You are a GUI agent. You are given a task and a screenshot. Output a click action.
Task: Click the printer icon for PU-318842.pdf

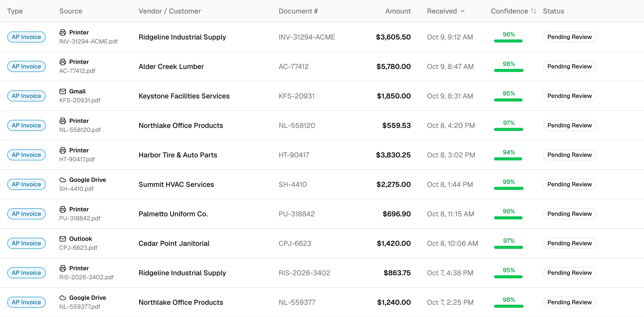tap(63, 209)
